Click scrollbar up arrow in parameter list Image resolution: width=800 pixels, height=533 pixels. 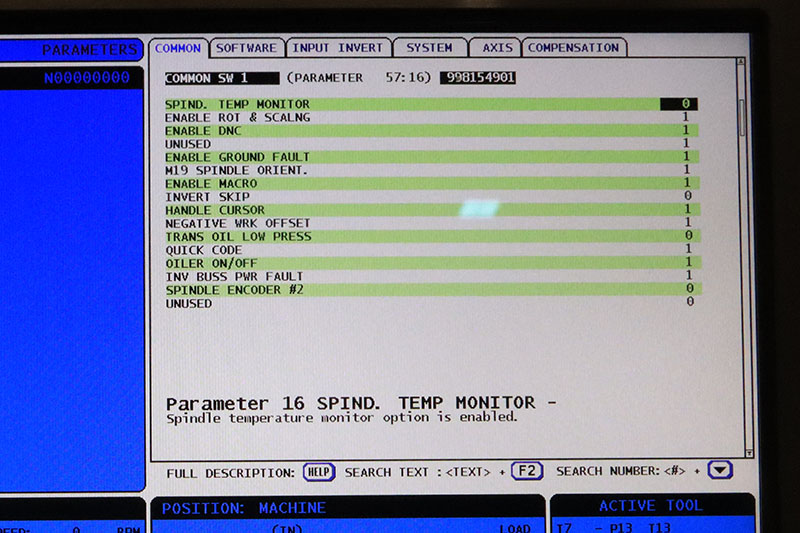741,61
